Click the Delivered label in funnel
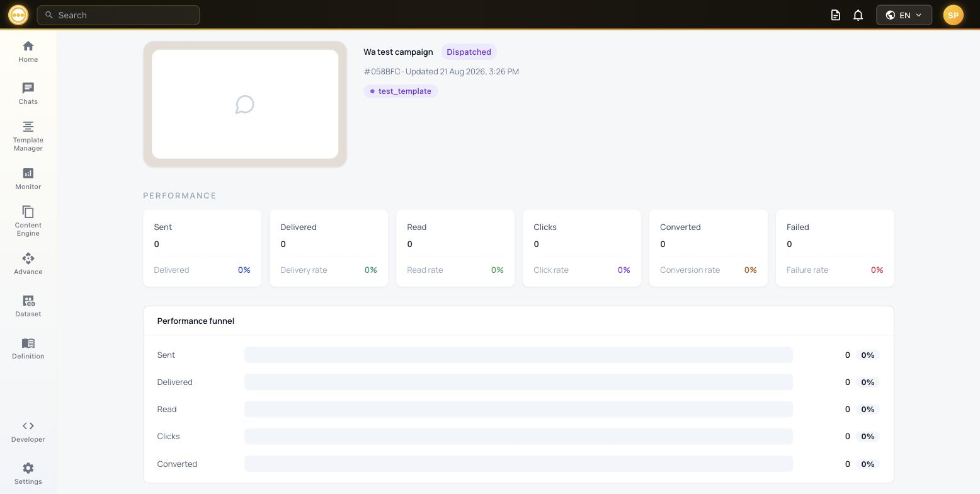The width and height of the screenshot is (980, 494). click(174, 382)
